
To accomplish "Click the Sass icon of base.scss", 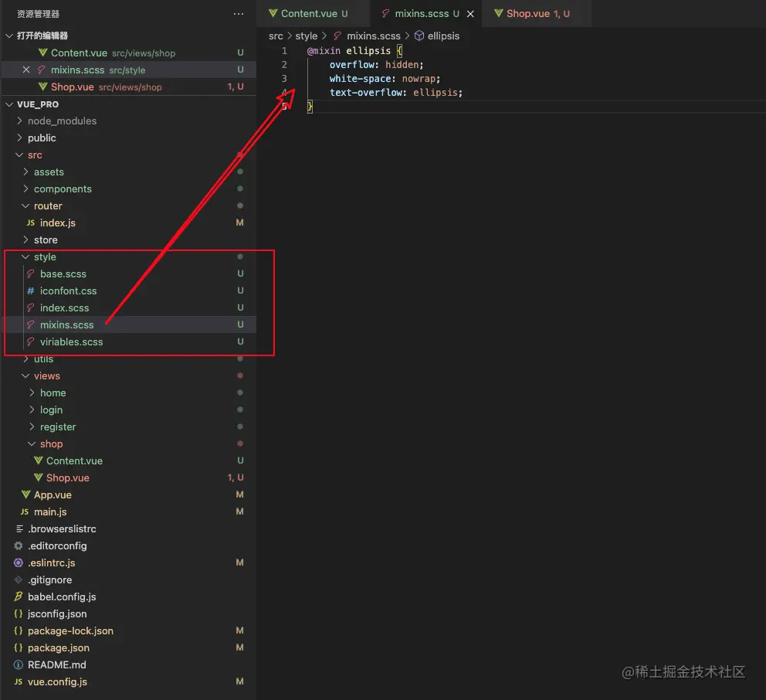I will click(31, 274).
